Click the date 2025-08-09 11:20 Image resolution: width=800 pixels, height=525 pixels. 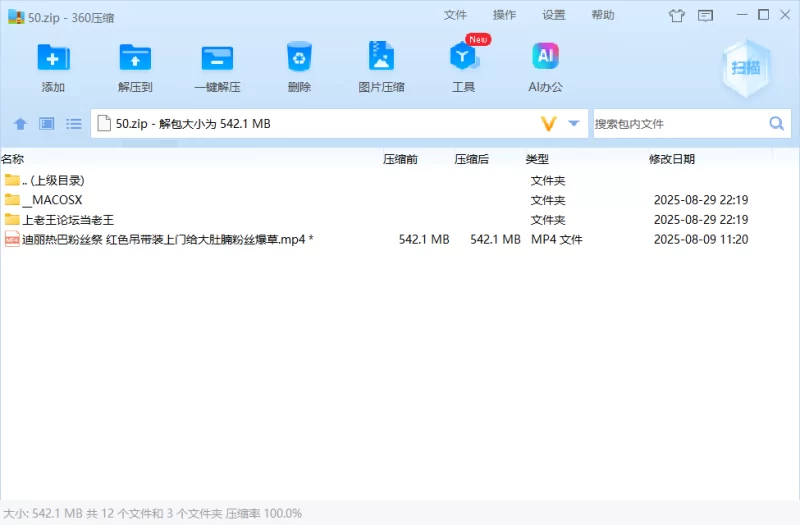[x=701, y=239]
